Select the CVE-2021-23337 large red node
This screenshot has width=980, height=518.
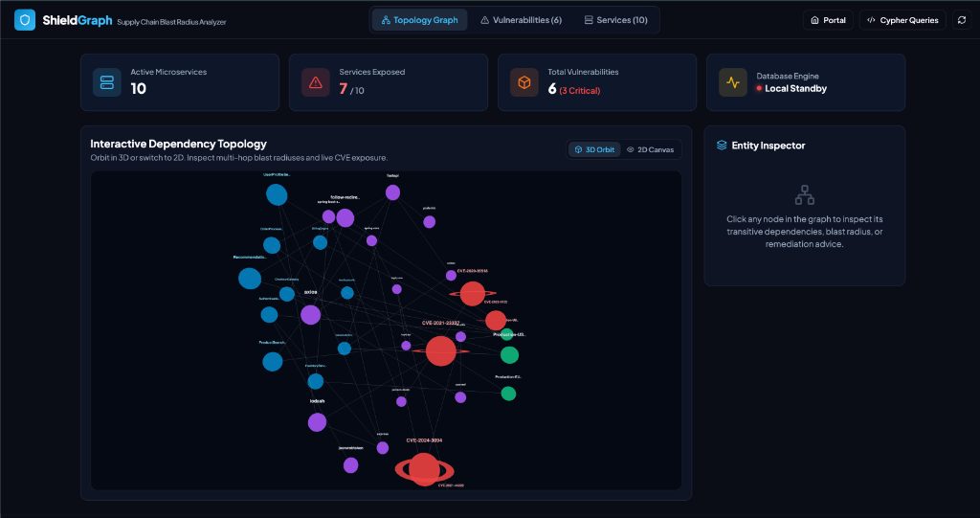[x=440, y=351]
